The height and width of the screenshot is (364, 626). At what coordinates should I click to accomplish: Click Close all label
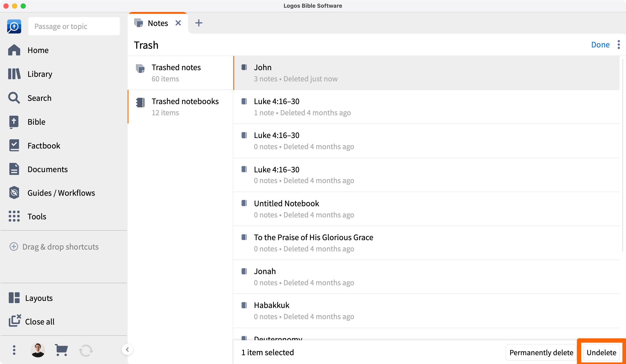(x=40, y=321)
